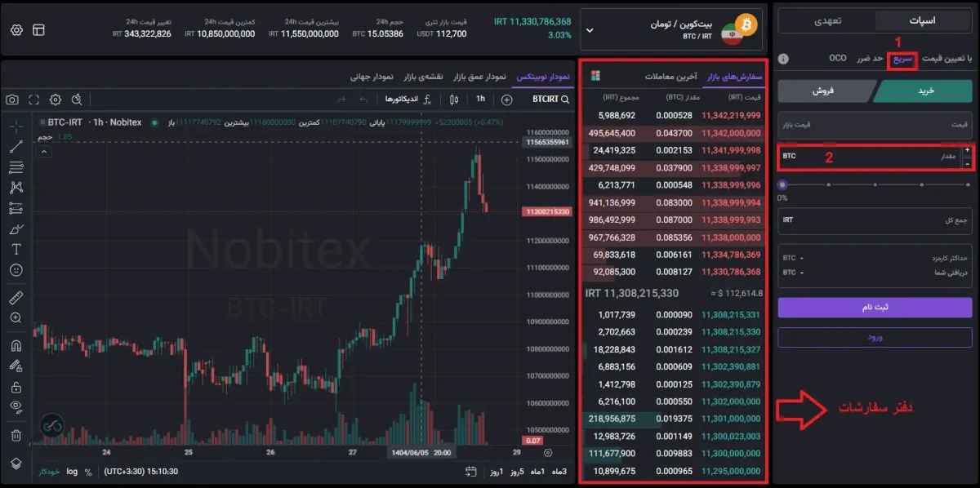The width and height of the screenshot is (980, 488).
Task: Toggle auto scale (خودکار)
Action: click(x=51, y=472)
